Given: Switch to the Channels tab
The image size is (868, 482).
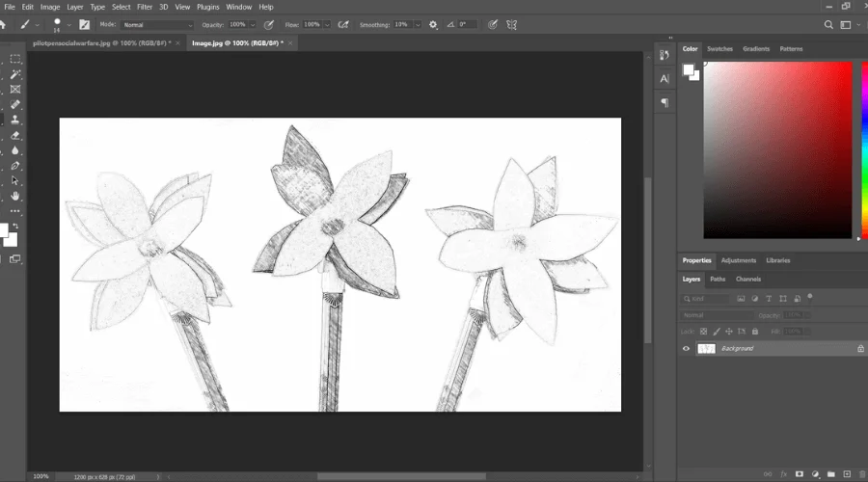Looking at the screenshot, I should 747,279.
